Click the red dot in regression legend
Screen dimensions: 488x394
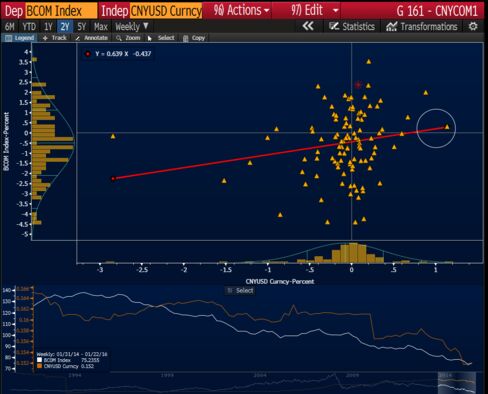(x=88, y=54)
